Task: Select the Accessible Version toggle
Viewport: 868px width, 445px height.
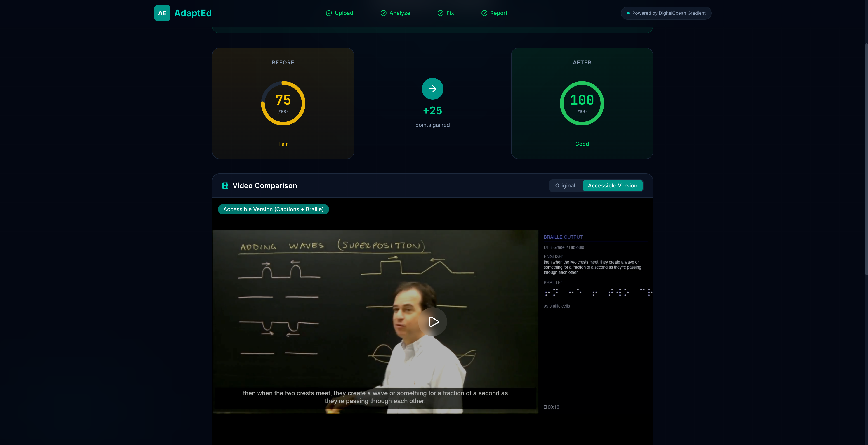Action: 612,186
